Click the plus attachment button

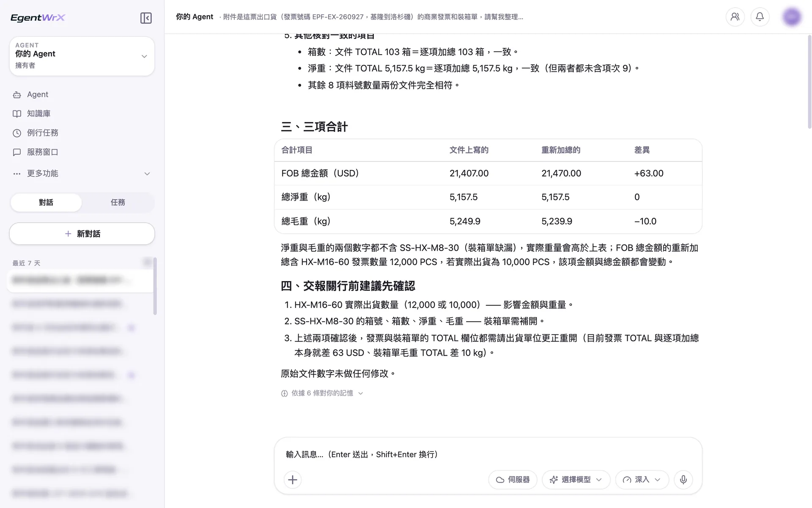[293, 480]
